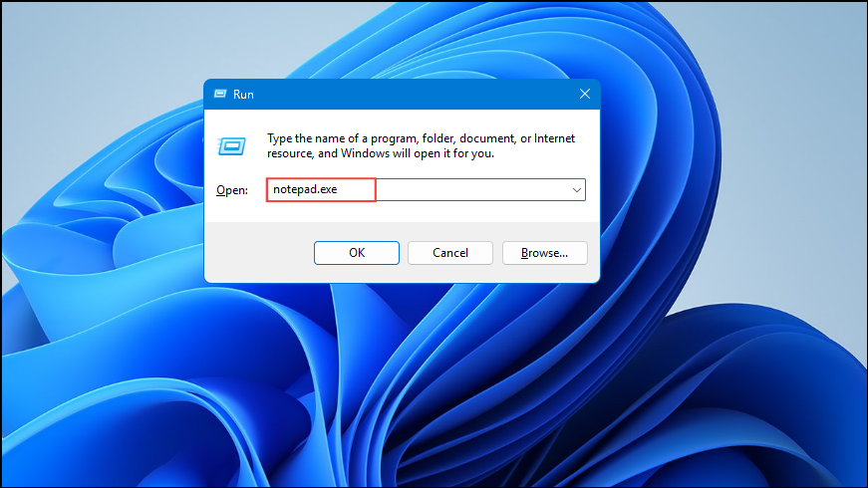Click the Run icon in title bar
Viewport: 868px width, 488px height.
220,94
